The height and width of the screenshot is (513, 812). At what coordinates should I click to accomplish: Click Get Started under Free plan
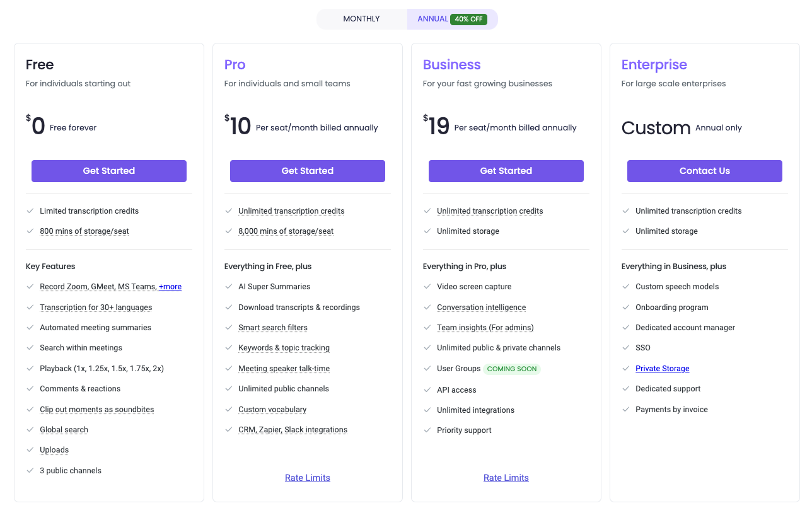(109, 171)
